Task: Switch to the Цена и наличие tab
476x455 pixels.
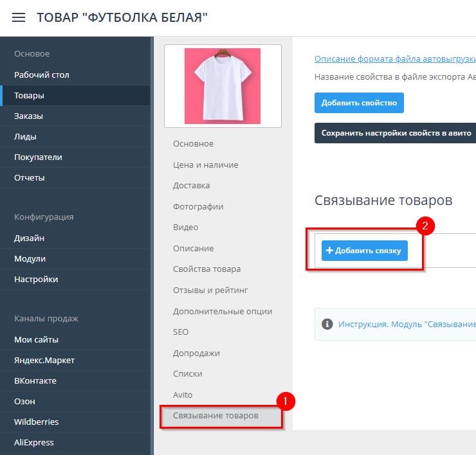Action: (205, 165)
